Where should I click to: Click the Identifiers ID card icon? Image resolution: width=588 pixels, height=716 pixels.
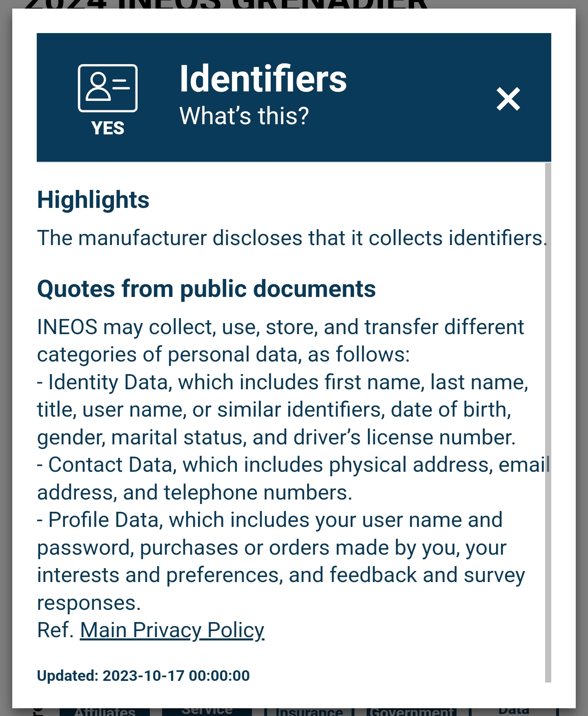click(x=108, y=88)
